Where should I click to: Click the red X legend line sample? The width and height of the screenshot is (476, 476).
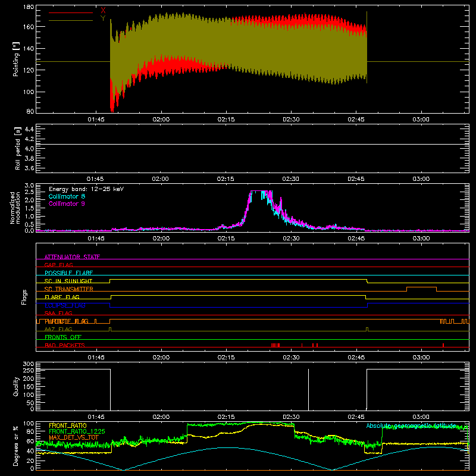[x=71, y=12]
